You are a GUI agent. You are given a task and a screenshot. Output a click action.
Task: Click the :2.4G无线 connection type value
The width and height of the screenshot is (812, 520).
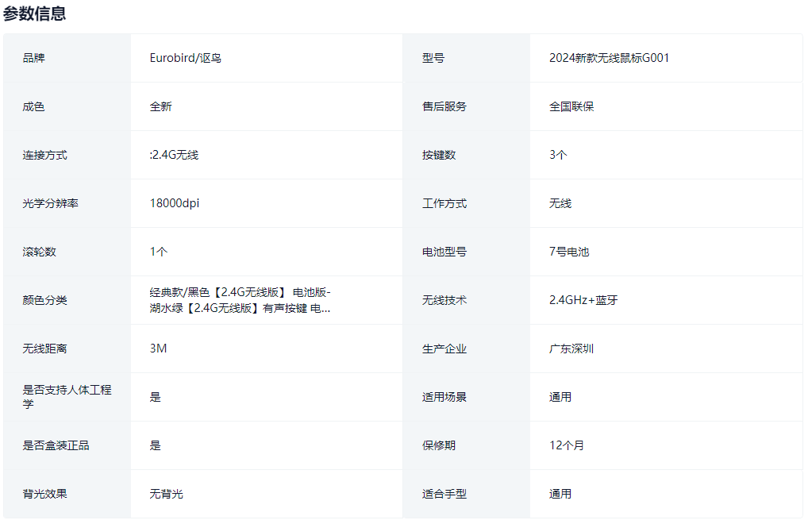[x=174, y=155]
